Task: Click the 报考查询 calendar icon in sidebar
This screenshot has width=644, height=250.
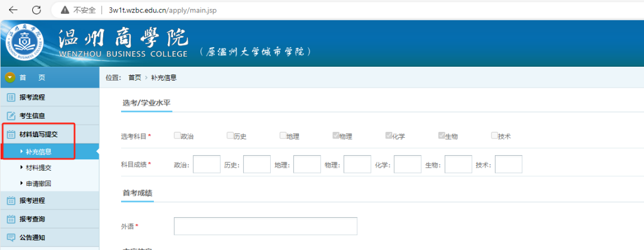Action: coord(11,219)
